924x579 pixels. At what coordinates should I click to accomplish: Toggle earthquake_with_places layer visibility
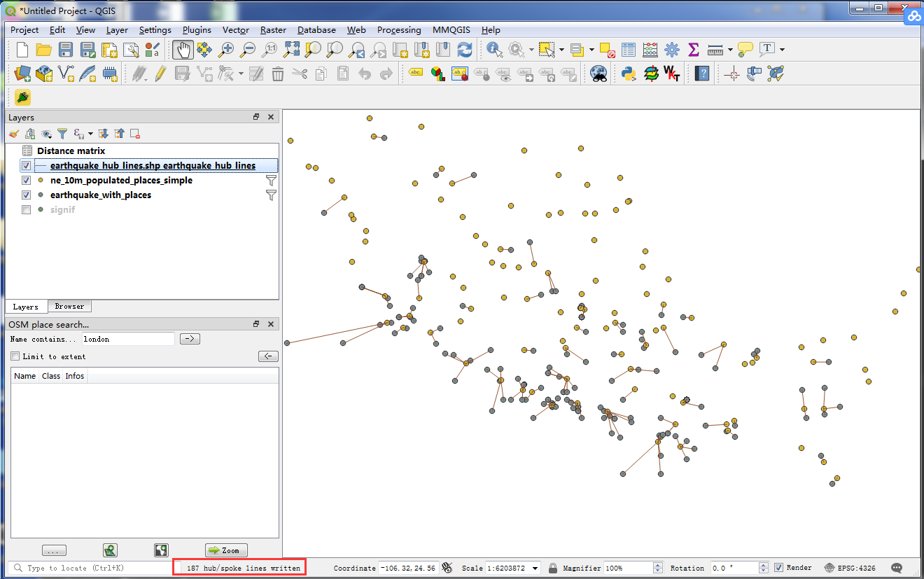(x=27, y=195)
